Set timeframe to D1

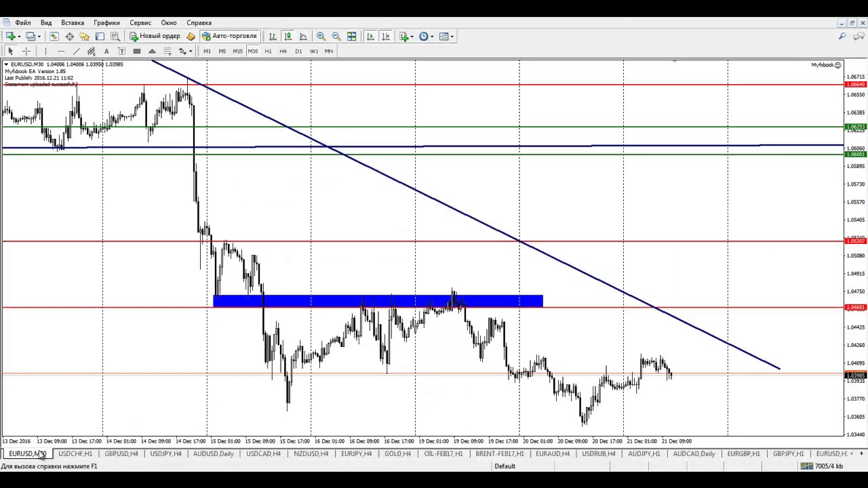point(298,51)
